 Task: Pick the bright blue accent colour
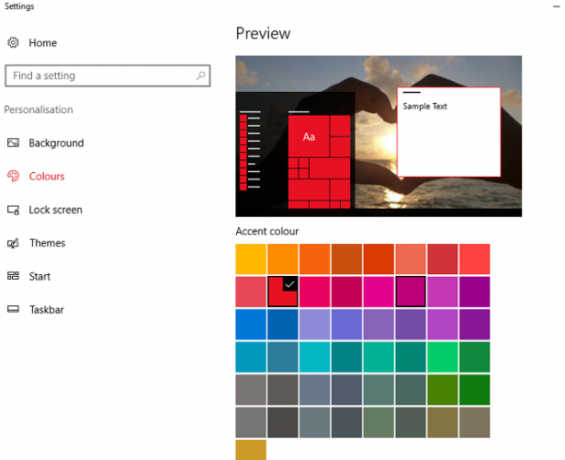tap(251, 324)
